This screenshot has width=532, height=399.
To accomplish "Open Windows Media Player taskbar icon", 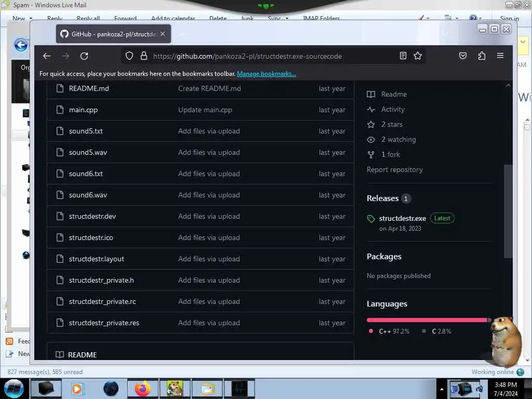I will point(77,389).
